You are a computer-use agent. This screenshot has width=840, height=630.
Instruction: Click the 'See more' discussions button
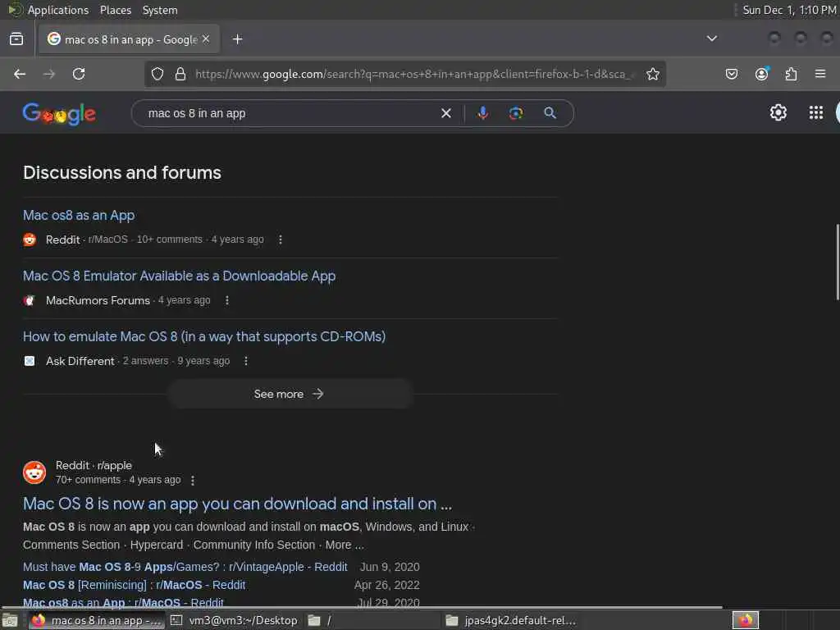[x=290, y=394]
